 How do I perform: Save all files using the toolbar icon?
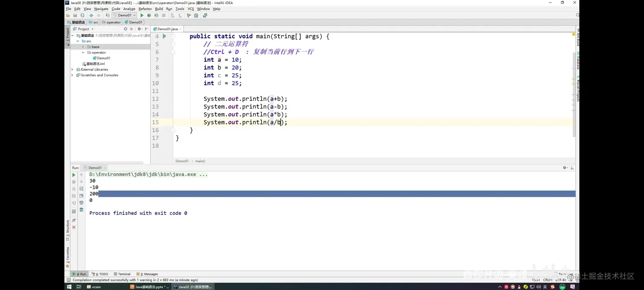(x=75, y=15)
